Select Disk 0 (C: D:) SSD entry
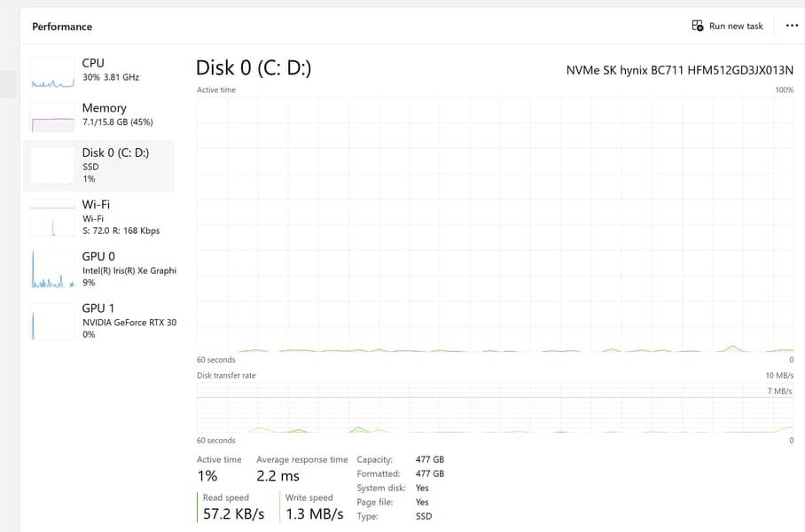The width and height of the screenshot is (805, 532). click(115, 165)
